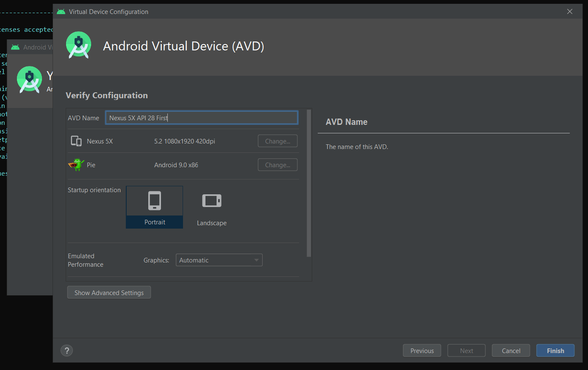Click the Android icon in background window title
The height and width of the screenshot is (370, 588).
[15, 47]
